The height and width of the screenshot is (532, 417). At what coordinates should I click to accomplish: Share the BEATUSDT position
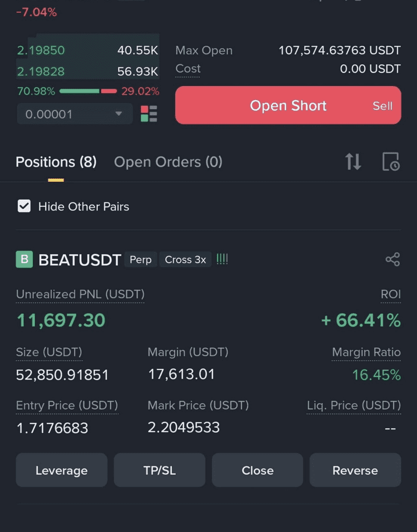(392, 260)
